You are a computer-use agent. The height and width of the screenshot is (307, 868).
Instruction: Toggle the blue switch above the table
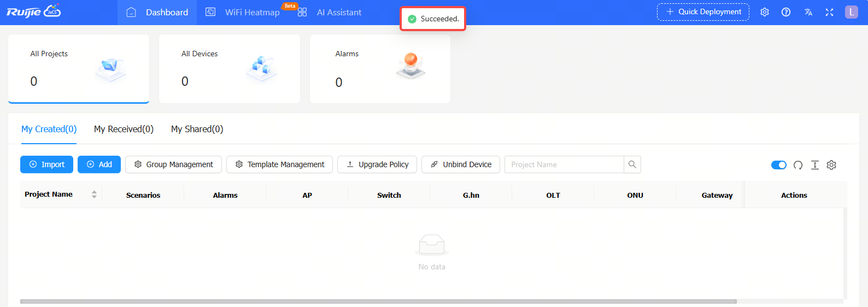778,165
